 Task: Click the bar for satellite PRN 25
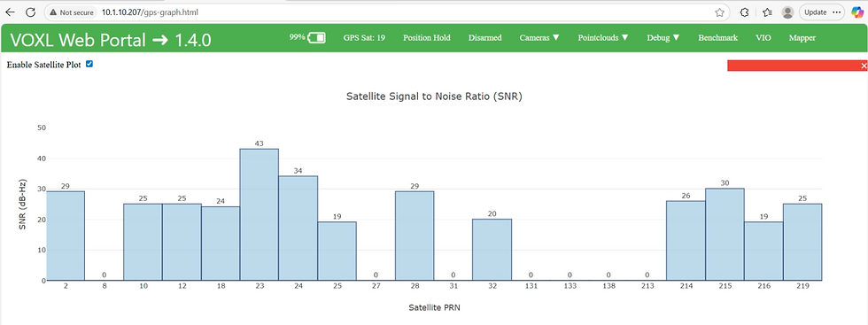(x=337, y=251)
